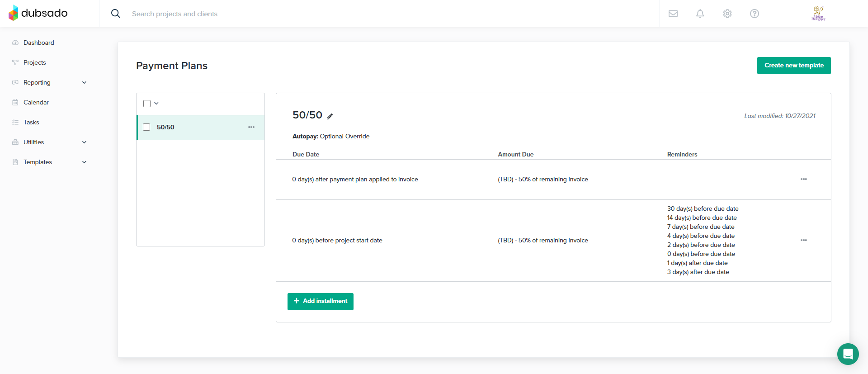Toggle the select-all templates checkbox

(147, 104)
